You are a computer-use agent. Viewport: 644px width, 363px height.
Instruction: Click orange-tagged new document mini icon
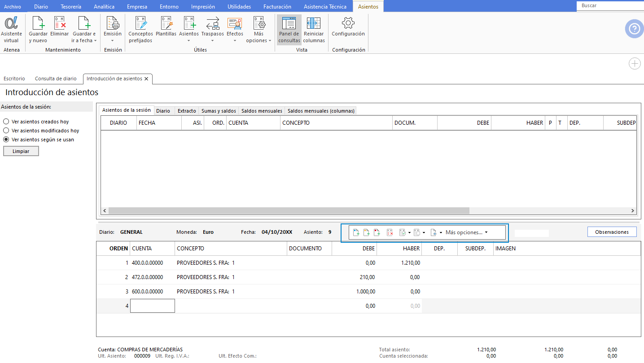[x=367, y=232]
